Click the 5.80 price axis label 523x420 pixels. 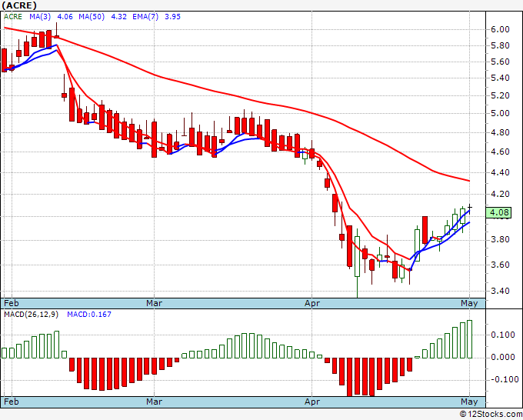coord(500,45)
